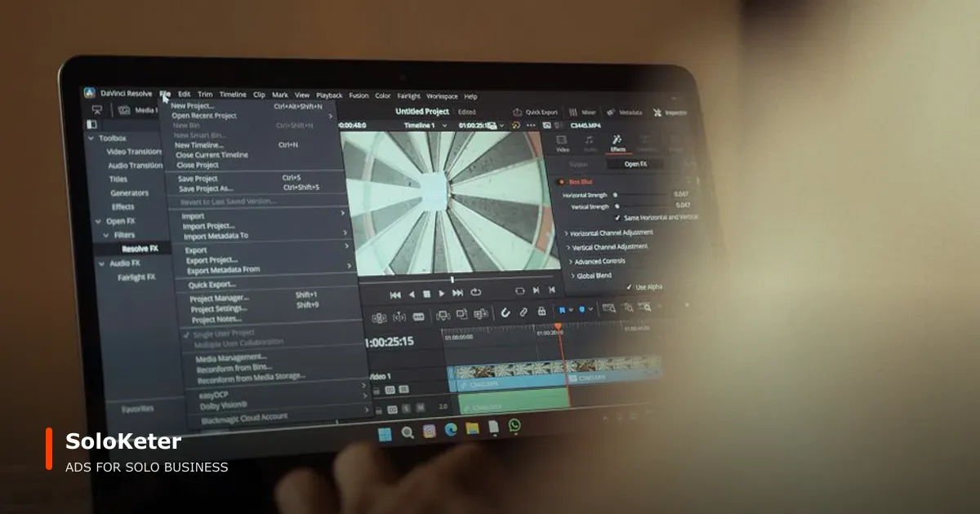Enable snapping with the magnet icon
Screen dimensions: 980x514
pos(506,312)
